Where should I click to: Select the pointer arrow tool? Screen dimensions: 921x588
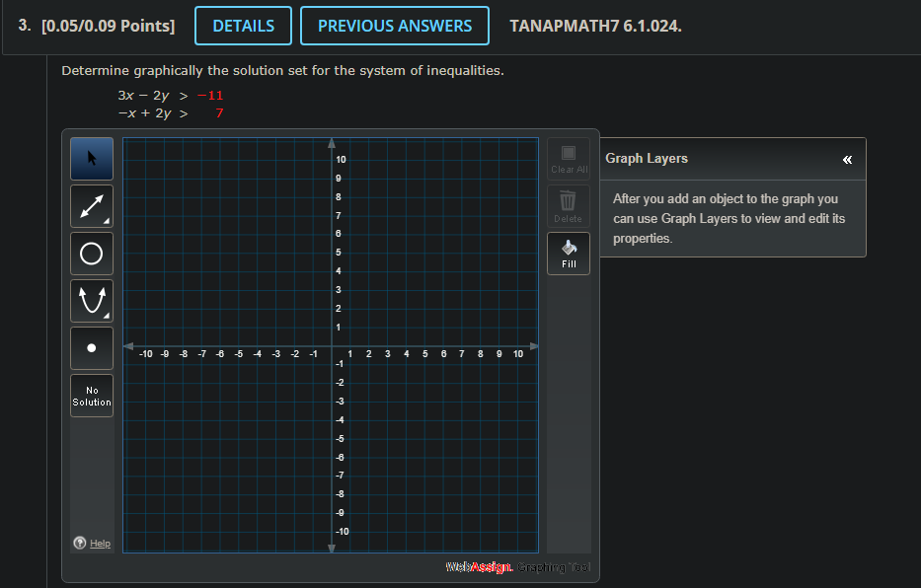92,159
